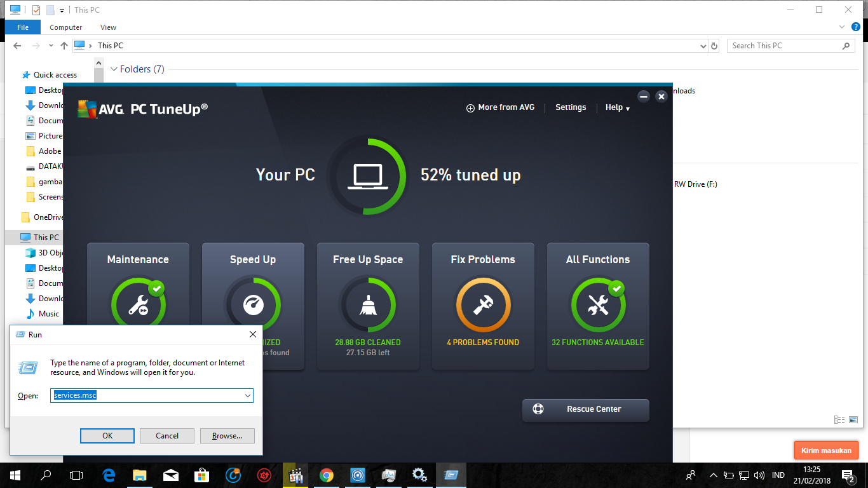Open the All Functions tools icon

(598, 306)
